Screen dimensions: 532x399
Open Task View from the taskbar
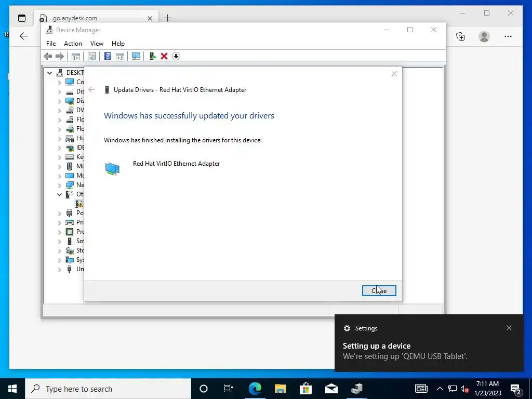click(x=229, y=389)
